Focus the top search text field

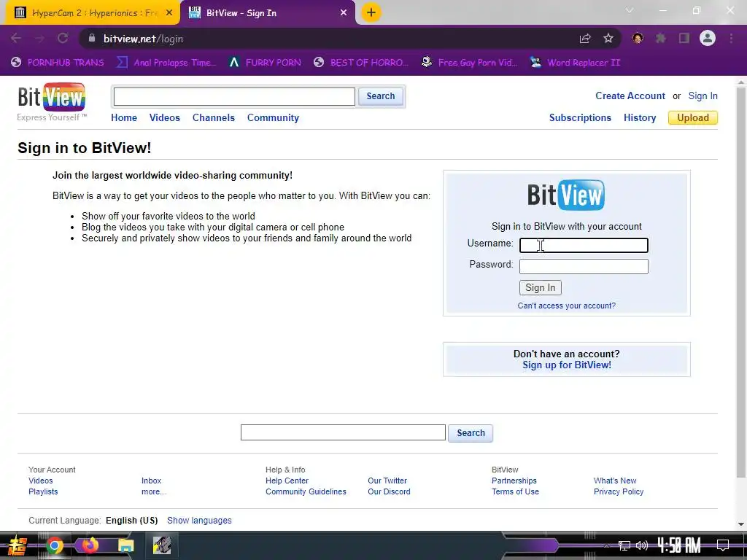(x=234, y=97)
